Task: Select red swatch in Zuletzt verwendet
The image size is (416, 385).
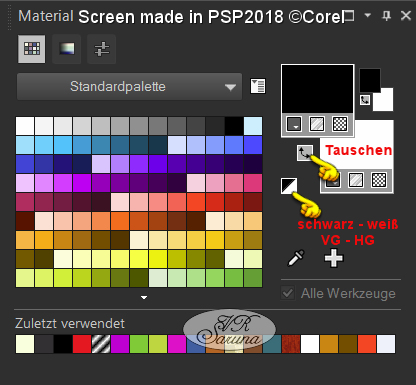Action: 82,344
